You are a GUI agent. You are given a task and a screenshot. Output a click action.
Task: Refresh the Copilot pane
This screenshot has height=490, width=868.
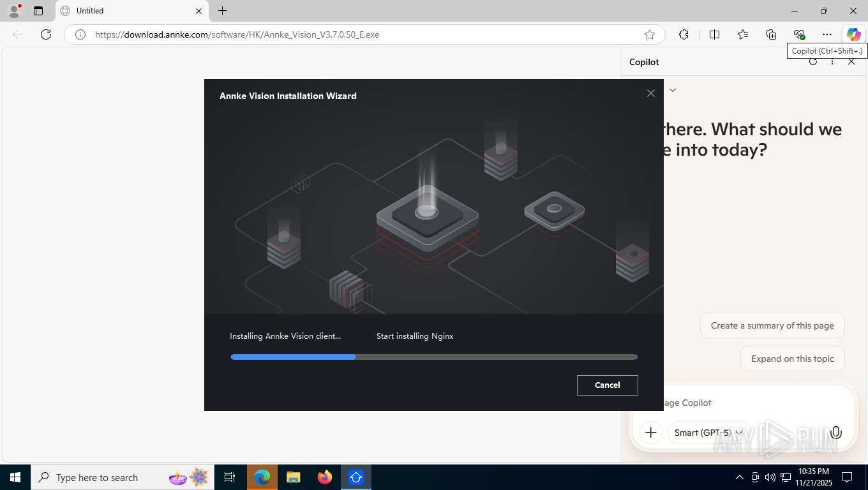click(x=813, y=62)
